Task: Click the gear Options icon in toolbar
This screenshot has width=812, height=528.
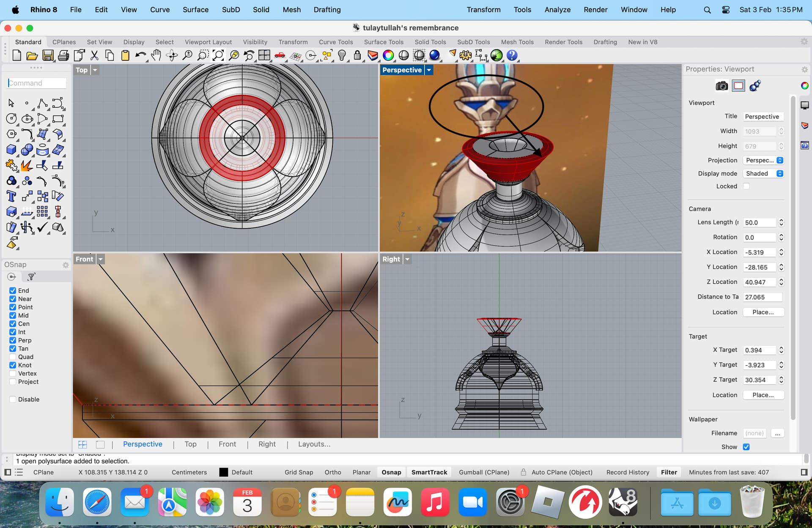Action: pyautogui.click(x=466, y=55)
